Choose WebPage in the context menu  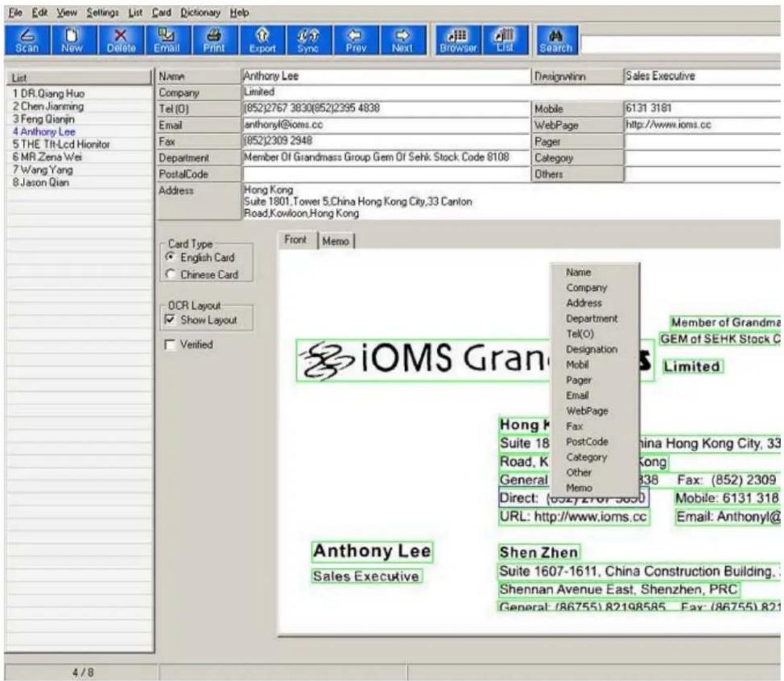(594, 411)
